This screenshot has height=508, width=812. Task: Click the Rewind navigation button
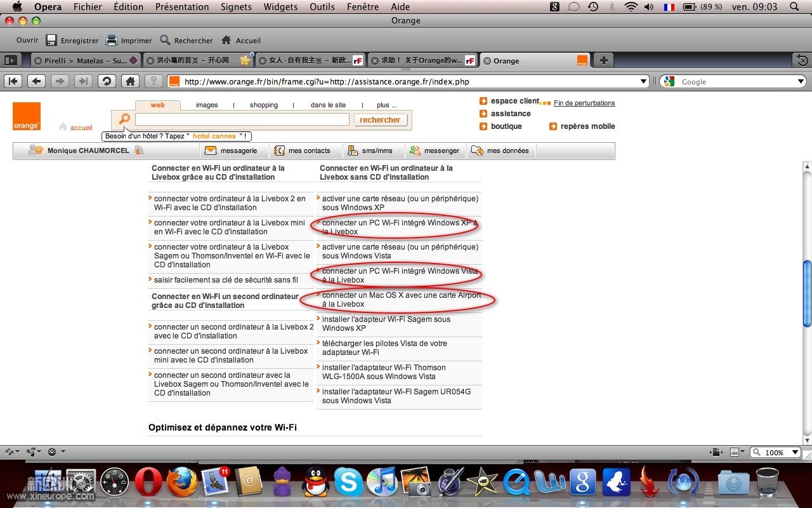pos(14,81)
